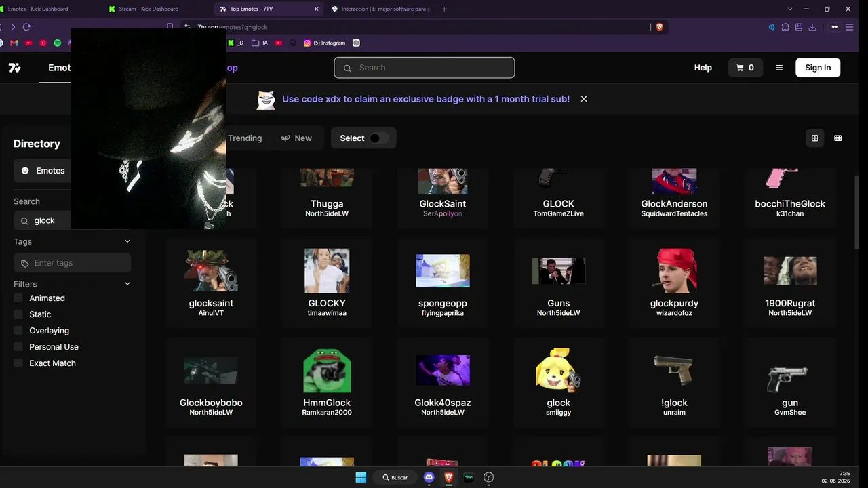Open the !glock pistol emote thumbnail
The image size is (868, 488).
click(674, 371)
